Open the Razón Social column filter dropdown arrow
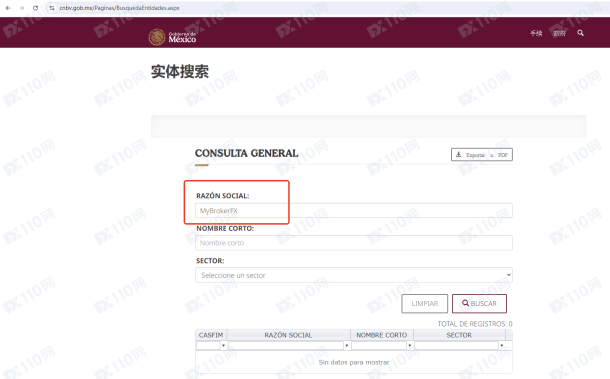 (x=347, y=346)
